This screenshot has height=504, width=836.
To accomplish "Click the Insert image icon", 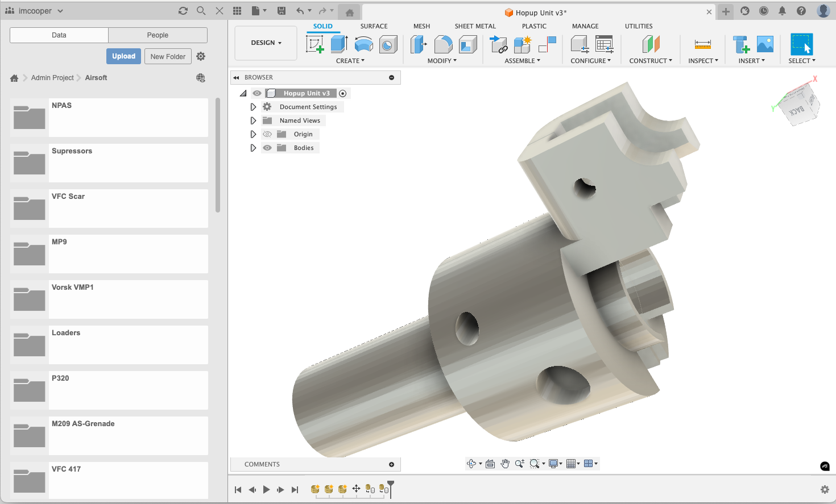I will tap(765, 44).
